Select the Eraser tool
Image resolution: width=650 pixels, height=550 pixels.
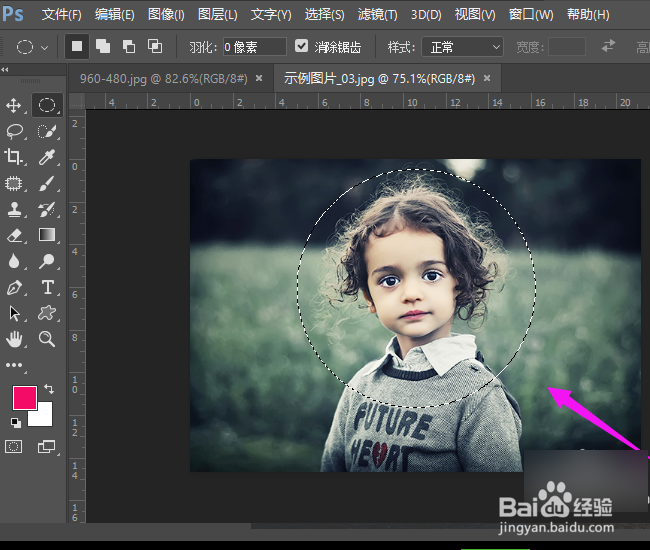tap(15, 235)
